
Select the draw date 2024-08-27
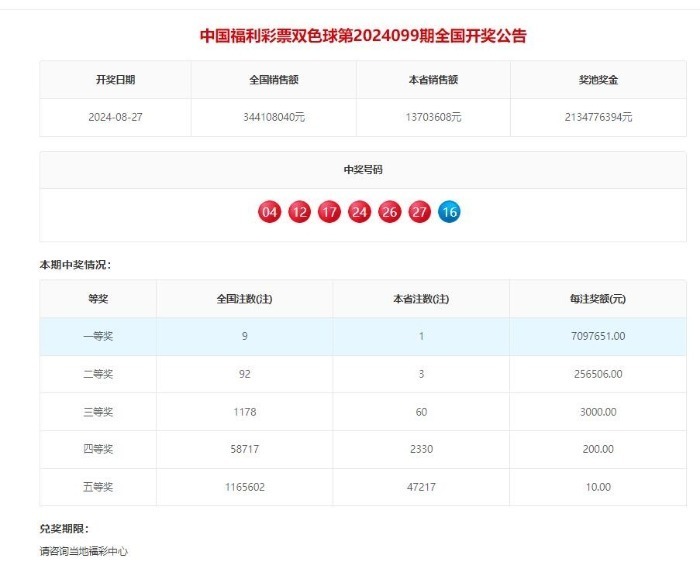pos(115,117)
